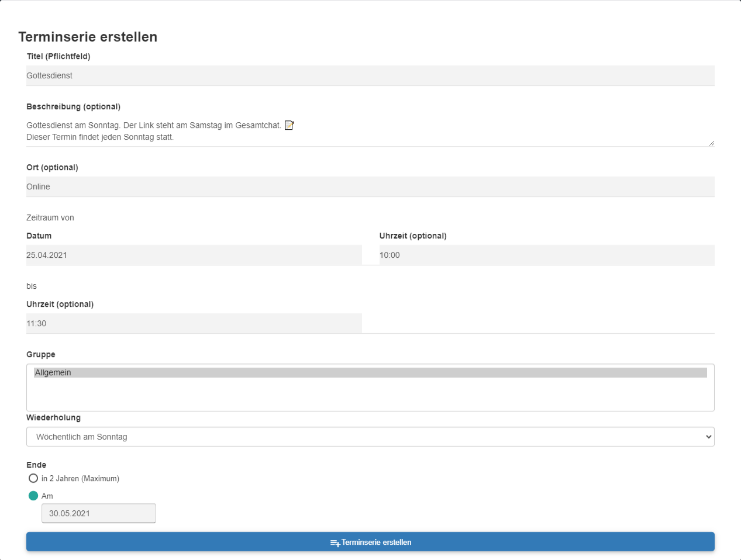Select the "Am" end date radio button
The width and height of the screenshot is (741, 560).
click(x=33, y=496)
